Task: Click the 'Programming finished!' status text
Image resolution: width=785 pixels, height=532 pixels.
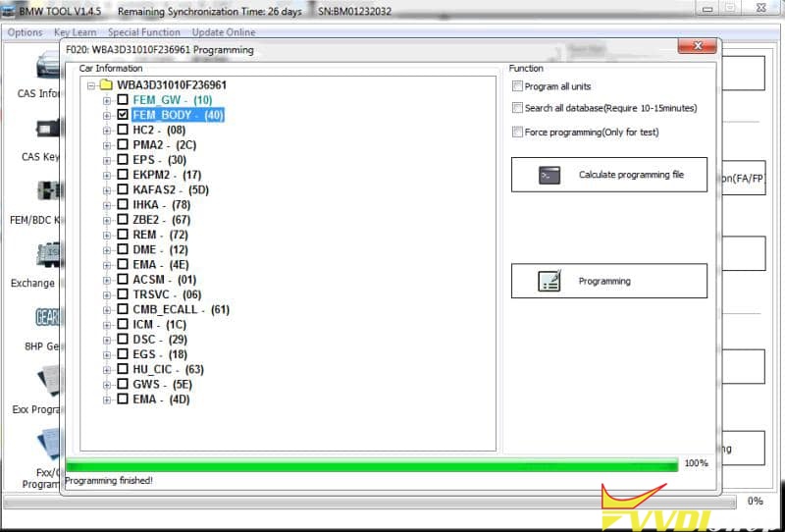Action: pos(109,480)
